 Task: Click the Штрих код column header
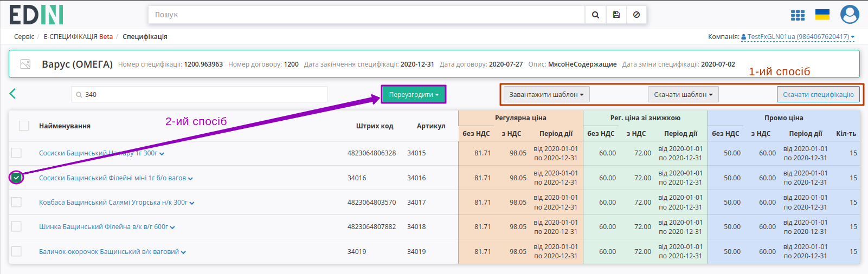(375, 126)
